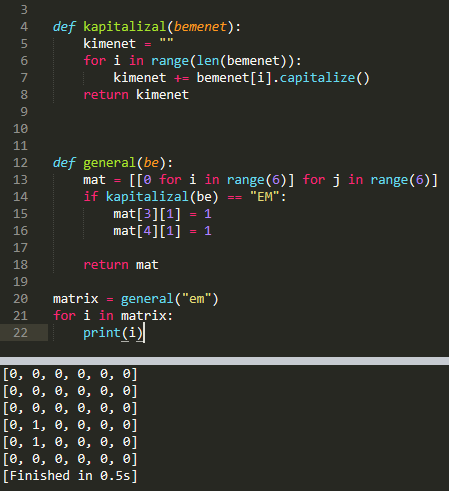Click the general function name on line 12

(x=109, y=163)
